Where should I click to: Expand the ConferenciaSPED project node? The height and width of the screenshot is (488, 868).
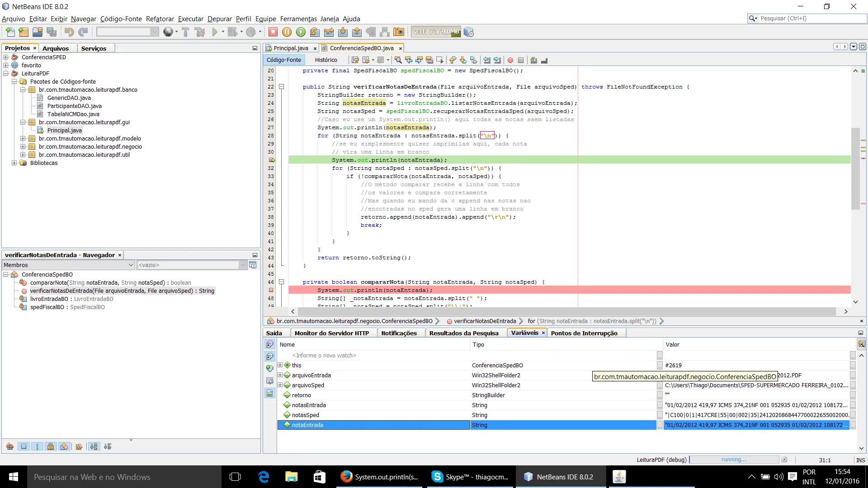pos(6,57)
